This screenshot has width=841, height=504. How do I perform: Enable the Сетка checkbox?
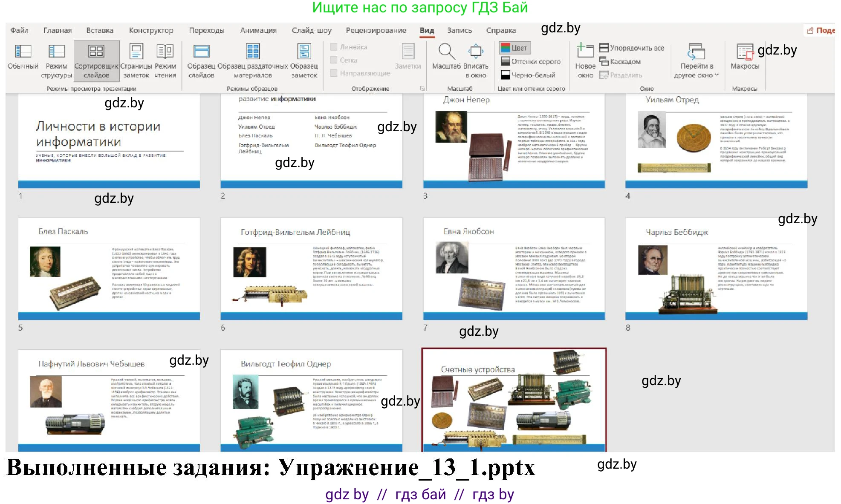335,60
